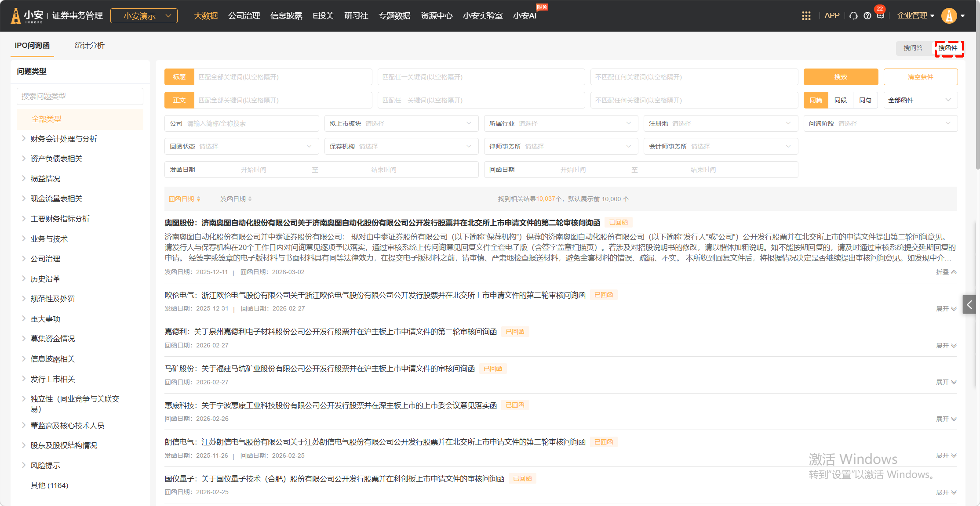980x506 pixels.
Task: Open the 拟上市板块 dropdown
Action: click(x=401, y=123)
